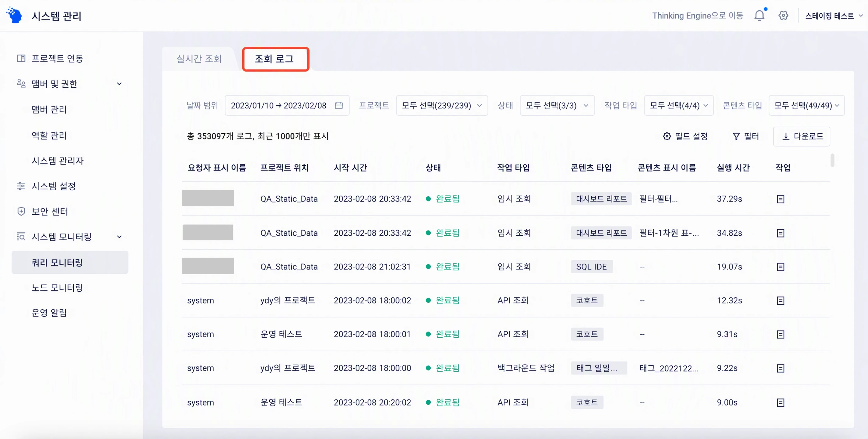
Task: Open 멤버 관리 in sidebar
Action: click(49, 109)
